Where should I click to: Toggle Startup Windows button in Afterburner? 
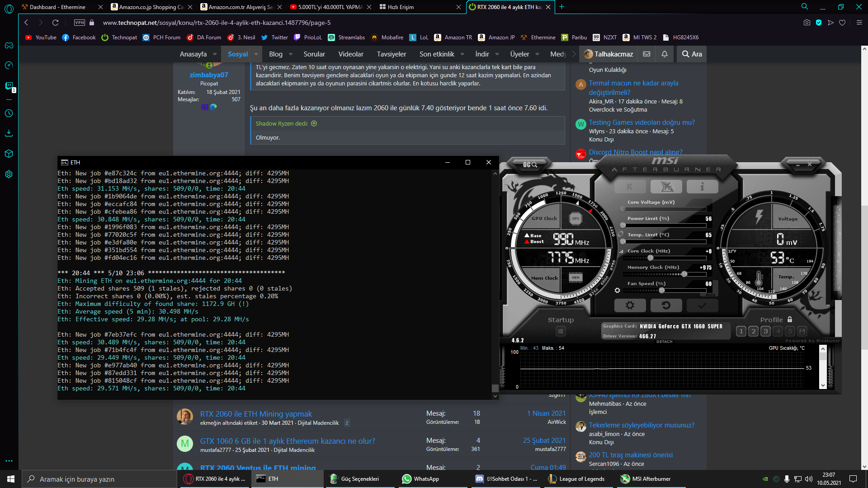coord(561,331)
